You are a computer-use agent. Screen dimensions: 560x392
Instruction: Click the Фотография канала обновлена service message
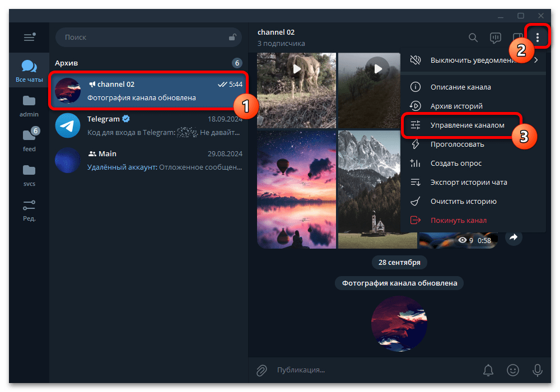coord(399,283)
